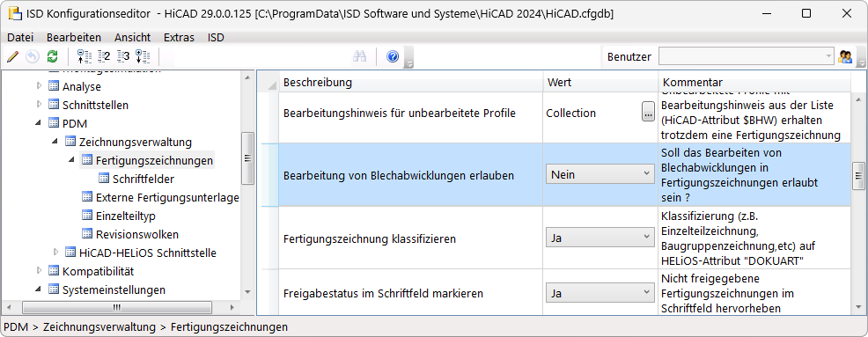Click 'Freigabestatus im Schriftfeld markieren' description cell
The image size is (868, 337).
[x=410, y=293]
